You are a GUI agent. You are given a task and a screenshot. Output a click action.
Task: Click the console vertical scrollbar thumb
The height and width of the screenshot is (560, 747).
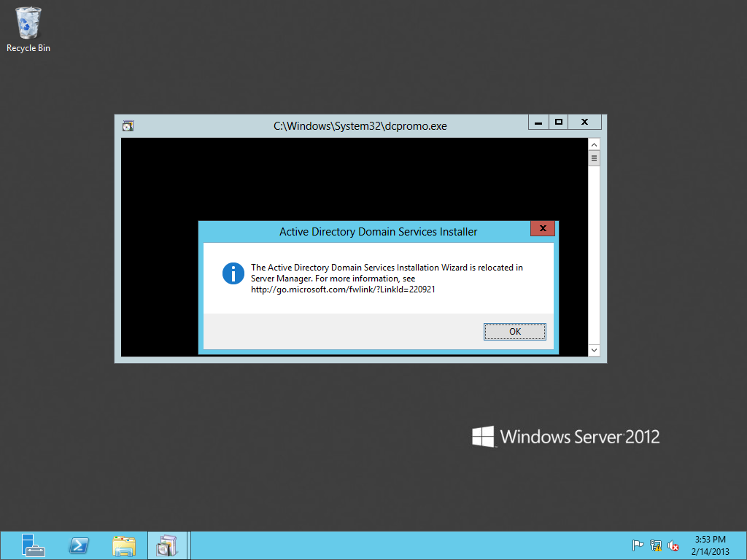pyautogui.click(x=594, y=158)
